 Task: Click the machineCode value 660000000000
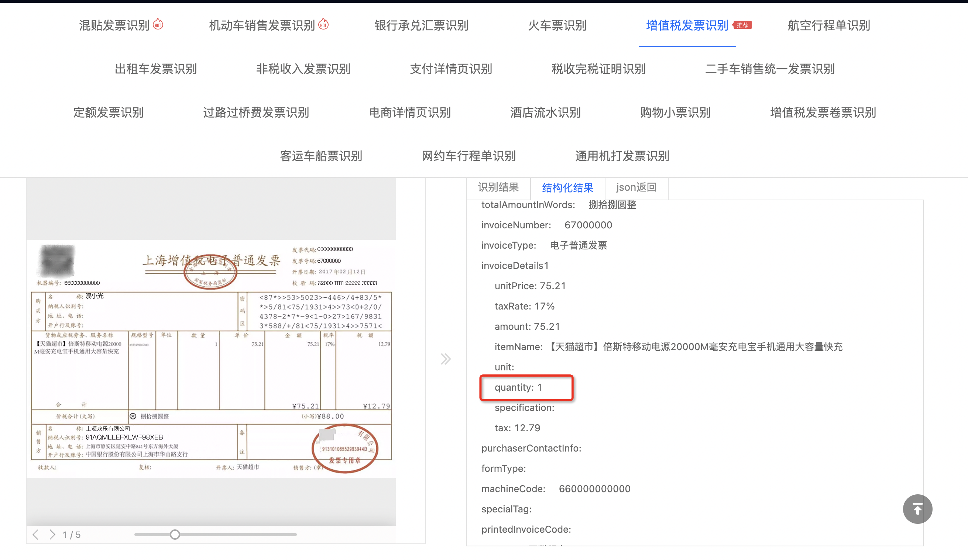[x=594, y=488]
